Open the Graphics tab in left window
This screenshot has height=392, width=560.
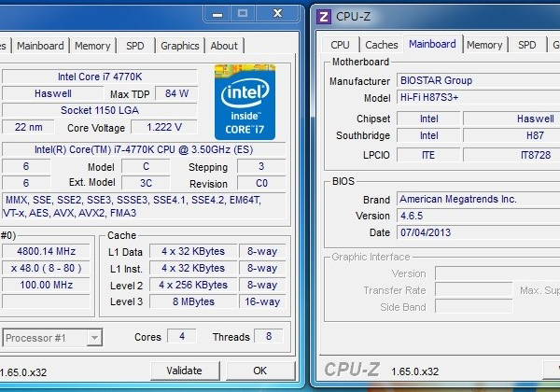179,46
